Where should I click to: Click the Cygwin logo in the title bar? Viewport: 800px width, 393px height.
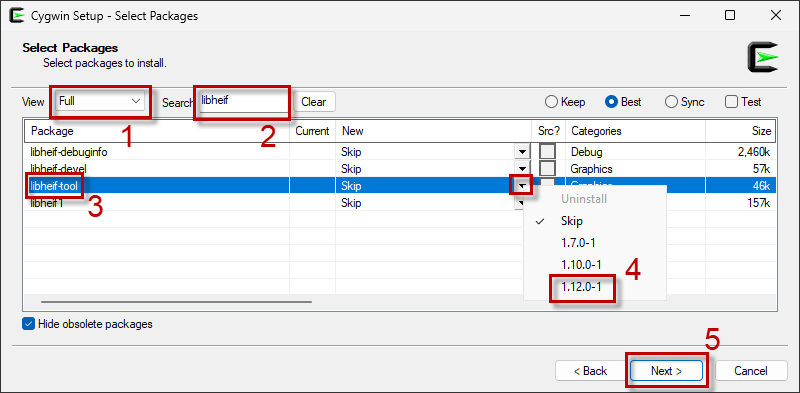17,16
